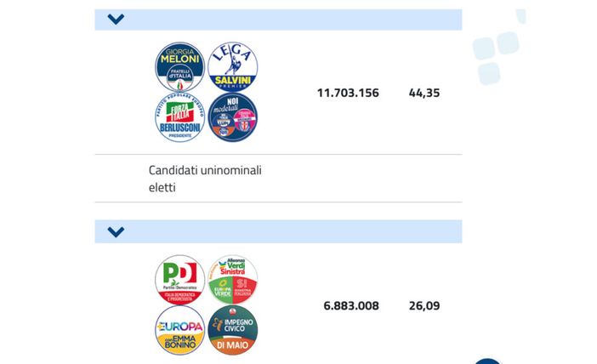The height and width of the screenshot is (364, 597).
Task: Open the Noi Moderati party logo
Action: click(x=232, y=118)
